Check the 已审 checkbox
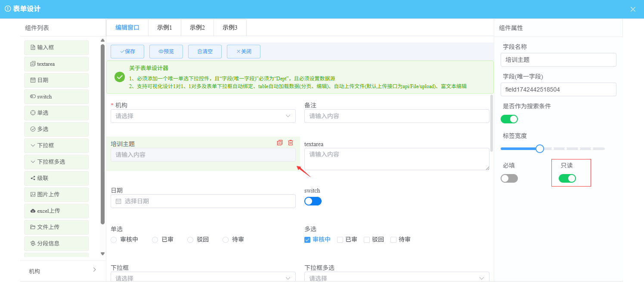 pos(340,240)
